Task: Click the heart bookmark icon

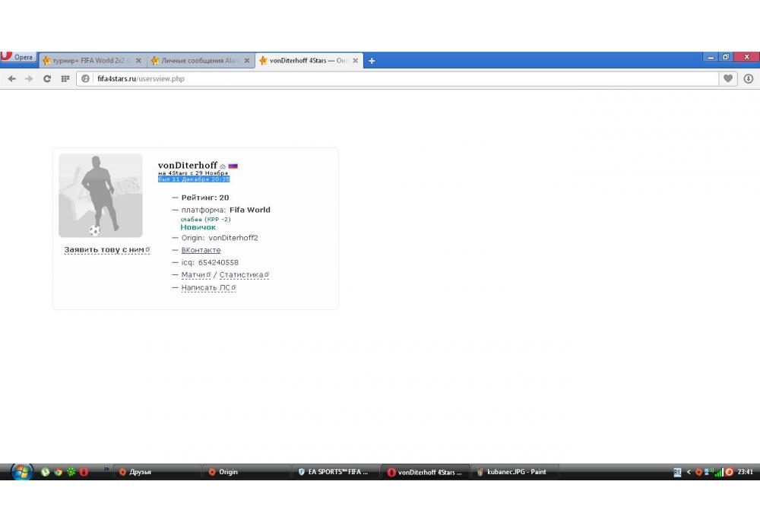Action: (728, 78)
